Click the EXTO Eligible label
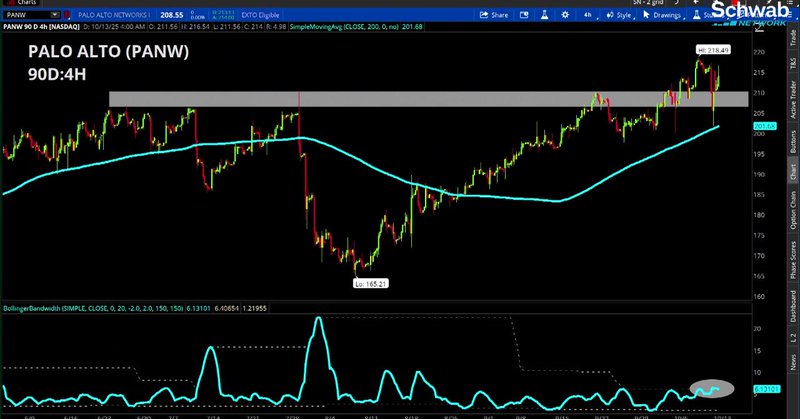 pyautogui.click(x=260, y=15)
